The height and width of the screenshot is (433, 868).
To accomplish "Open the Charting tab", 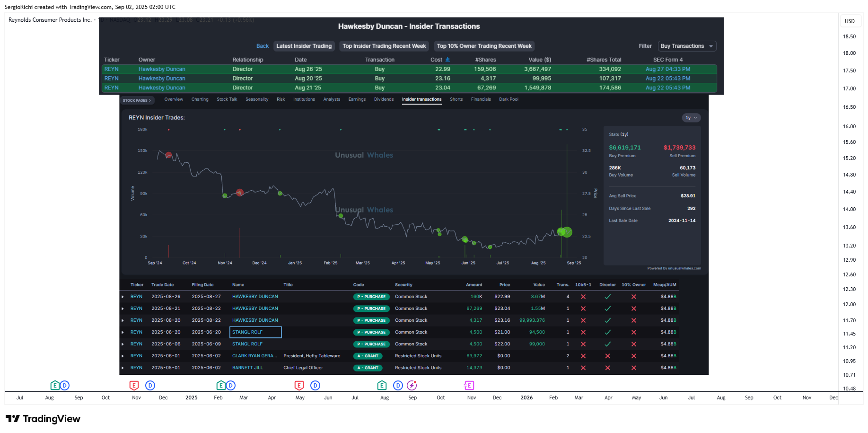I will (200, 99).
